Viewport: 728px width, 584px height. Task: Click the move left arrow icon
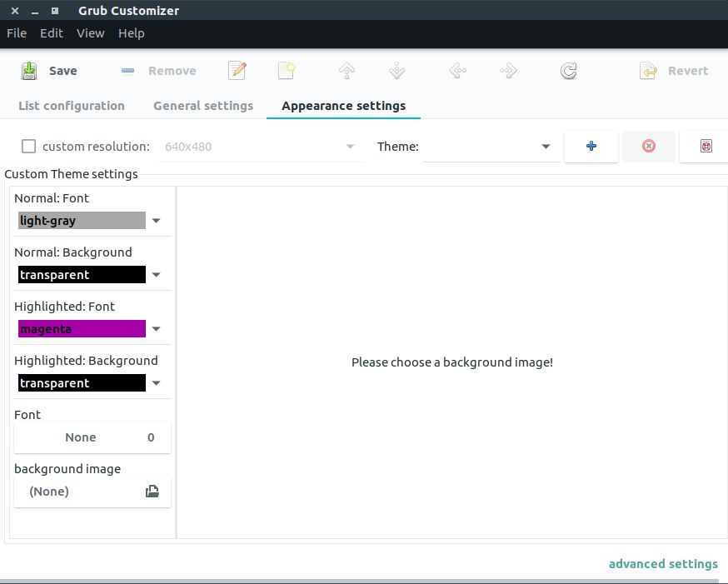(458, 71)
